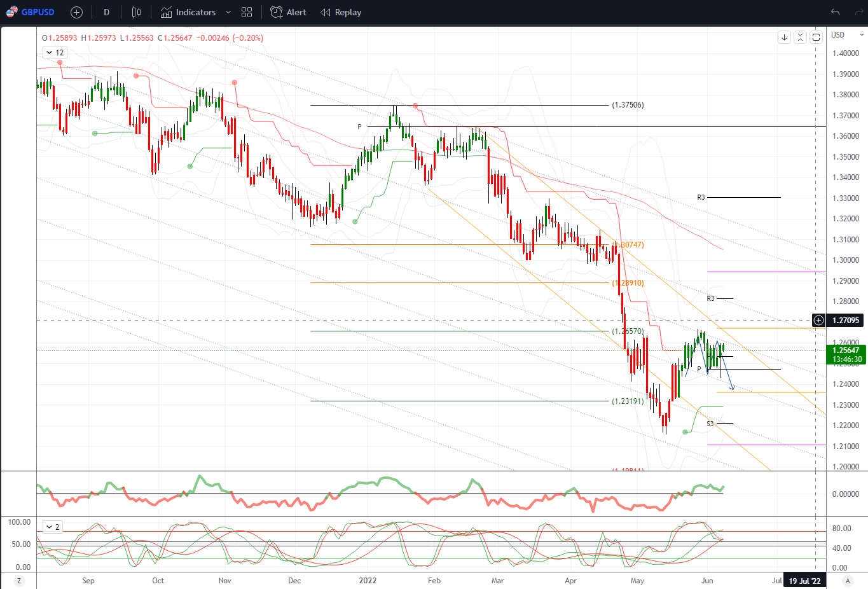Open the USD currency dropdown
The image size is (868, 589).
point(848,35)
